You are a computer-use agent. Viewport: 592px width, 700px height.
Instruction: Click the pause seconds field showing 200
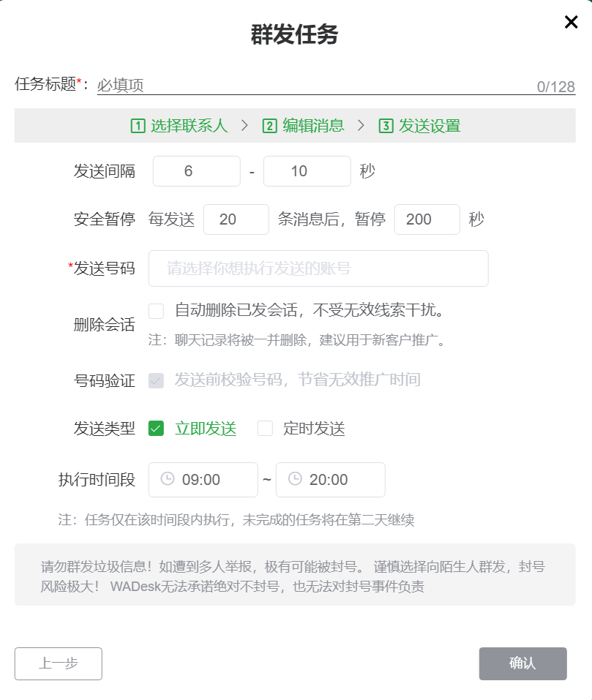click(427, 219)
